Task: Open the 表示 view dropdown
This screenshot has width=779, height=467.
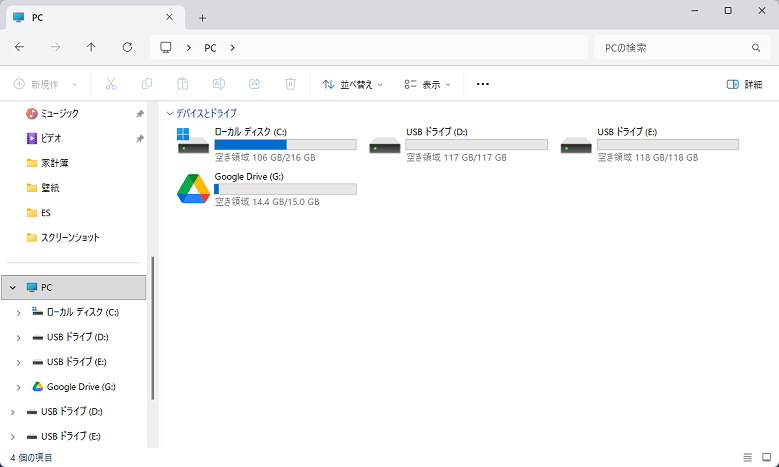Action: [427, 84]
